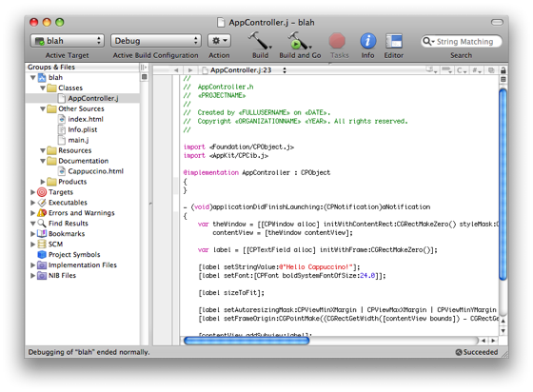Click the Executables icon

(x=42, y=203)
